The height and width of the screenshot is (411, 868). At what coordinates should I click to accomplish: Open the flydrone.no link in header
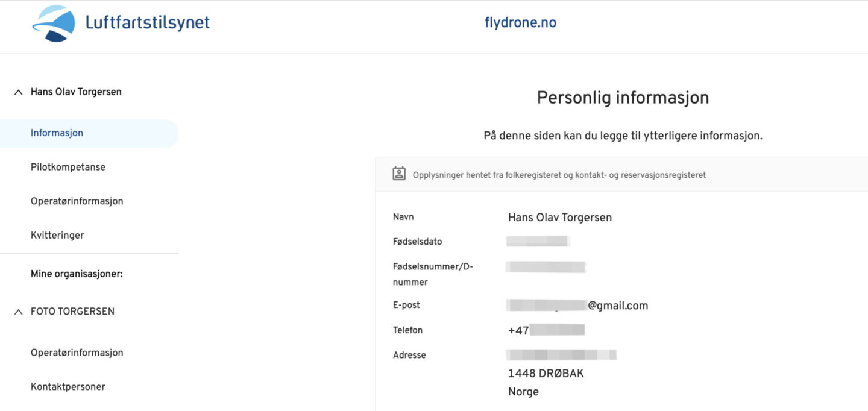point(520,23)
